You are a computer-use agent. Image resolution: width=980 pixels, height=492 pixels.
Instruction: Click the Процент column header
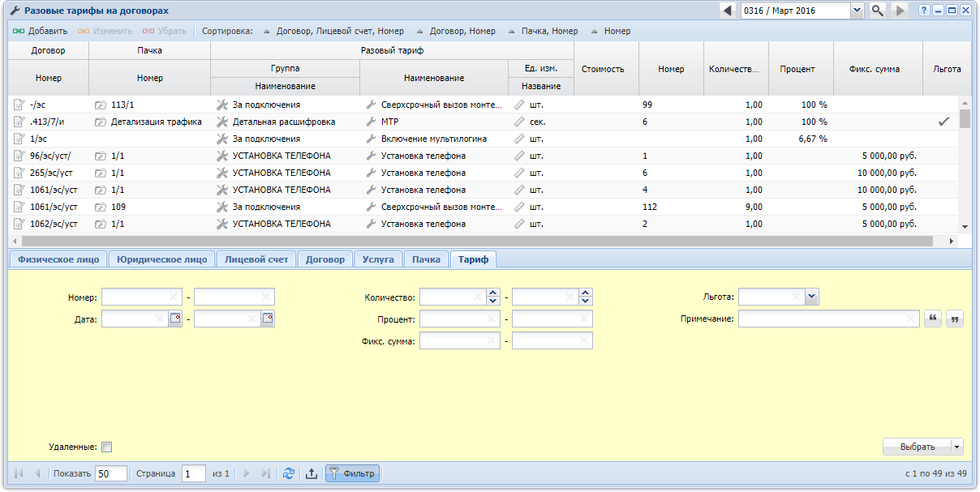[x=801, y=69]
